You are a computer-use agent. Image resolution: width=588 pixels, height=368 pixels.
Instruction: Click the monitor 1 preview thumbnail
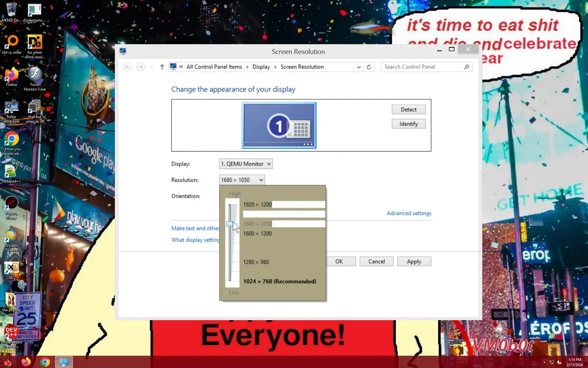279,125
